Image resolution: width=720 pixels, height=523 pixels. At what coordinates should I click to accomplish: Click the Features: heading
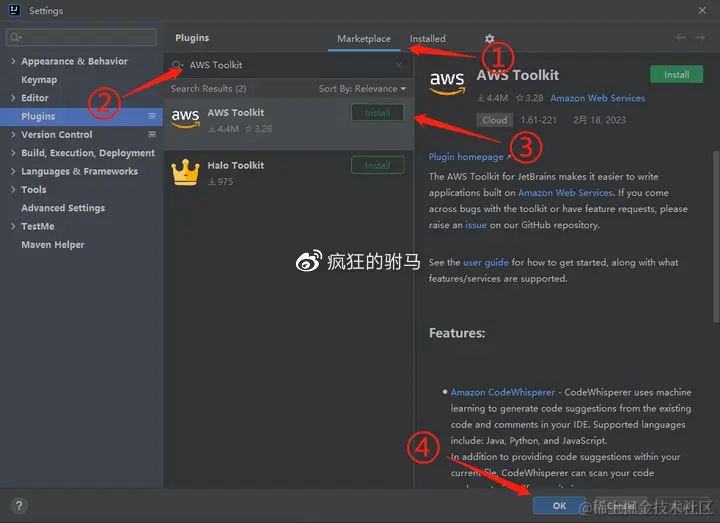click(457, 333)
